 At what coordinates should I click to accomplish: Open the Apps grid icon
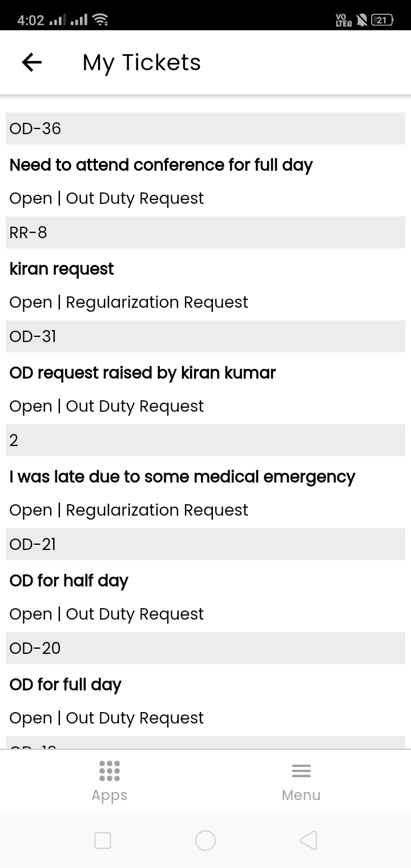point(109,770)
